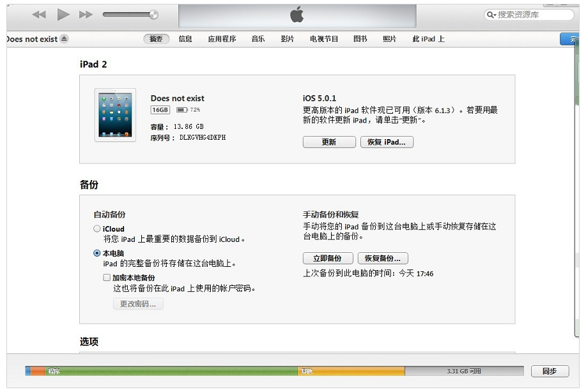This screenshot has width=586, height=392.
Task: Switch to the 电视节目 tab
Action: (323, 39)
